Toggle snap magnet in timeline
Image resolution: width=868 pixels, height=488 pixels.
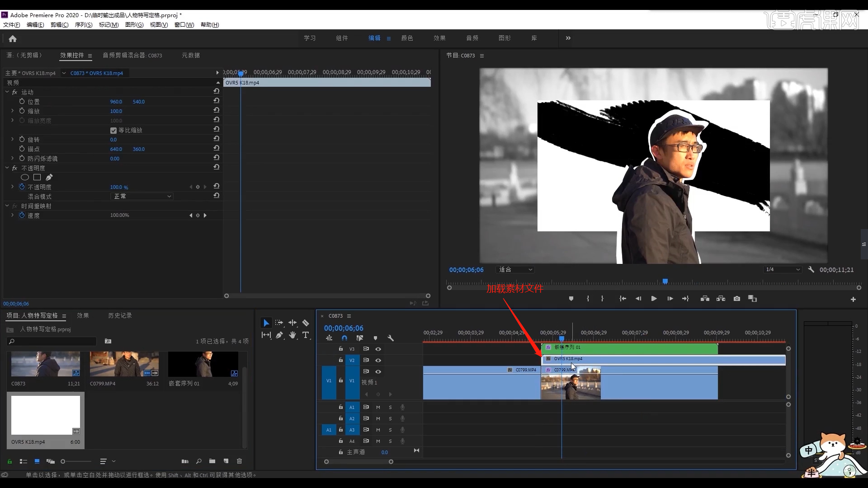[x=344, y=338]
